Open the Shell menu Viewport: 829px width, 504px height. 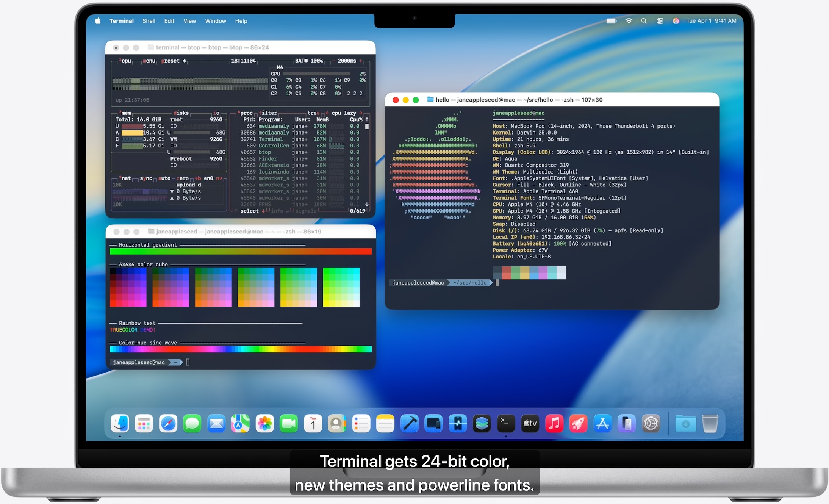149,21
